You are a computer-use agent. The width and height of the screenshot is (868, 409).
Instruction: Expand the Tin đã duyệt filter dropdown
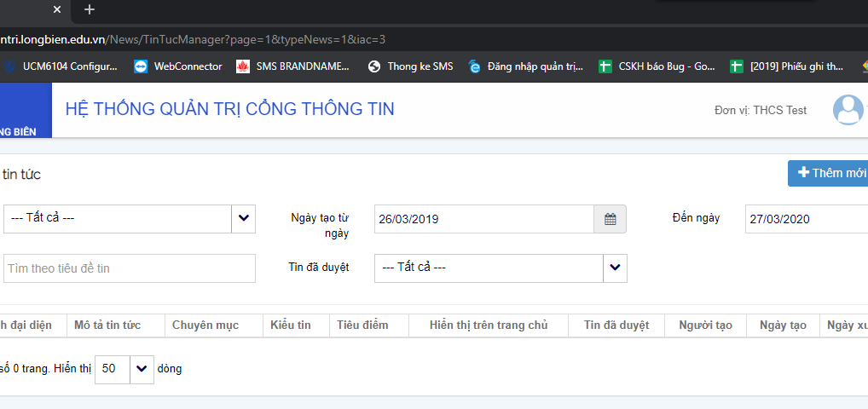[x=616, y=268]
